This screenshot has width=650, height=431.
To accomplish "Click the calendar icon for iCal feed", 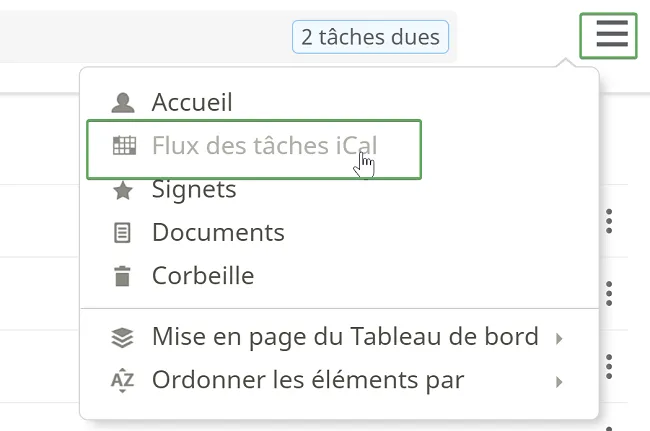I will pos(124,145).
